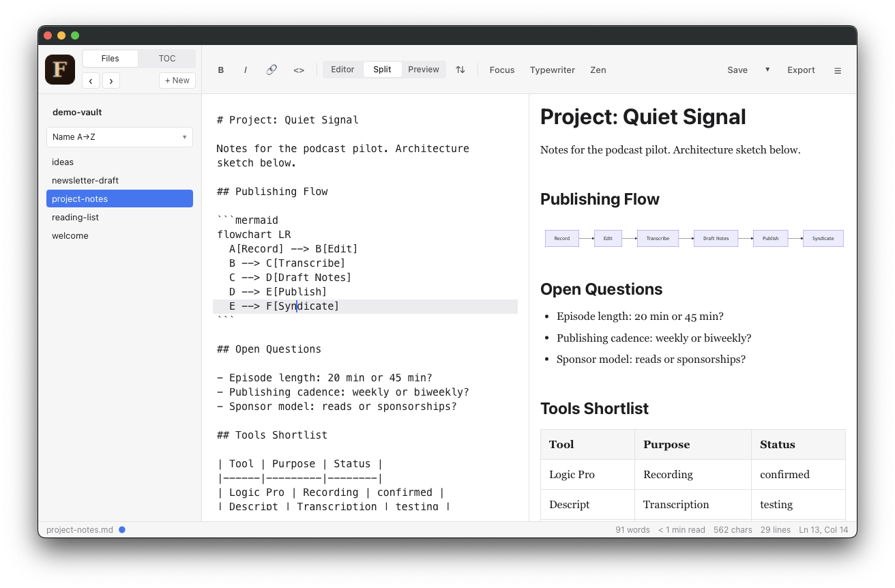Click the Draft Notes flowchart node
The width and height of the screenshot is (895, 588).
pos(716,238)
